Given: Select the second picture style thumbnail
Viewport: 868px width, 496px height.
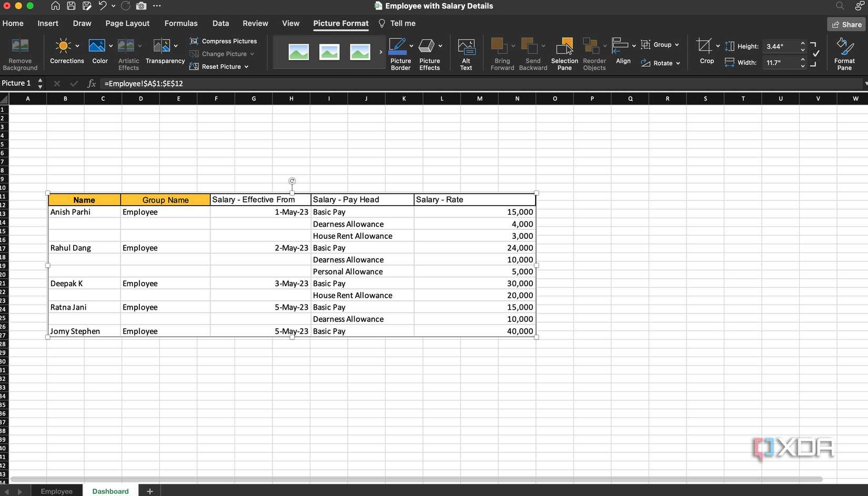Looking at the screenshot, I should [x=329, y=52].
